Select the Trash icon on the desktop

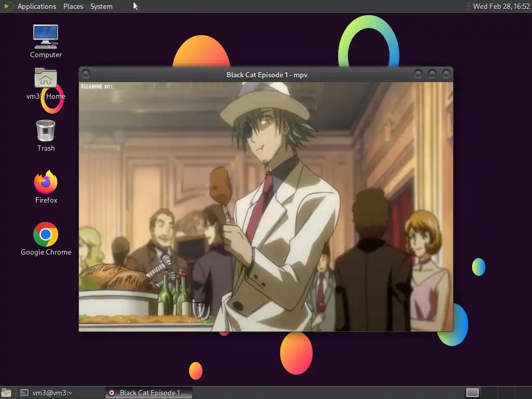coord(46,136)
